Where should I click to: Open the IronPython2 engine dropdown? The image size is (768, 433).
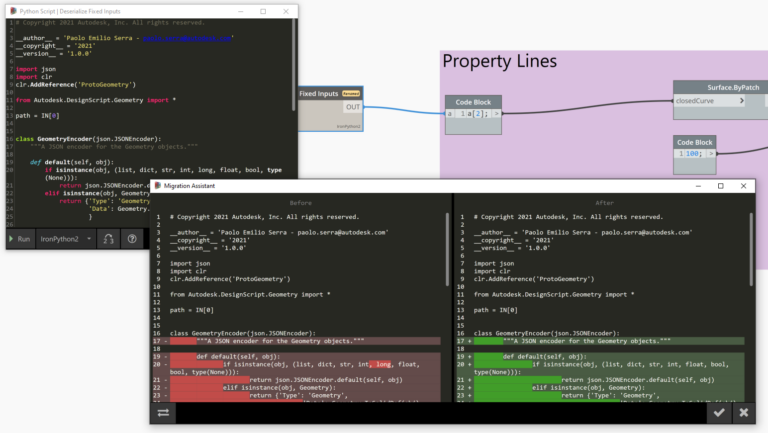click(66, 239)
